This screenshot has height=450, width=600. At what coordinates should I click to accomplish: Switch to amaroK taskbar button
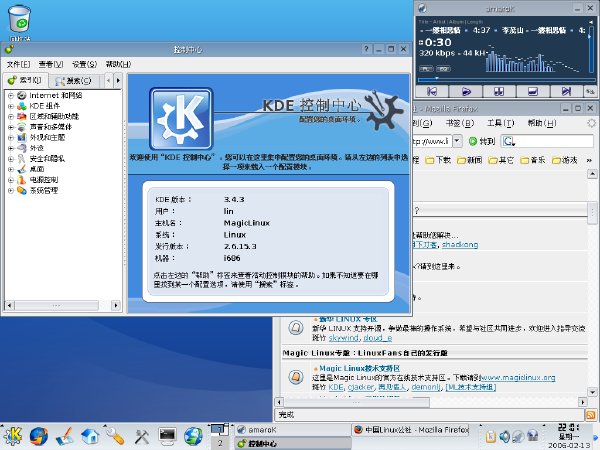(292, 430)
